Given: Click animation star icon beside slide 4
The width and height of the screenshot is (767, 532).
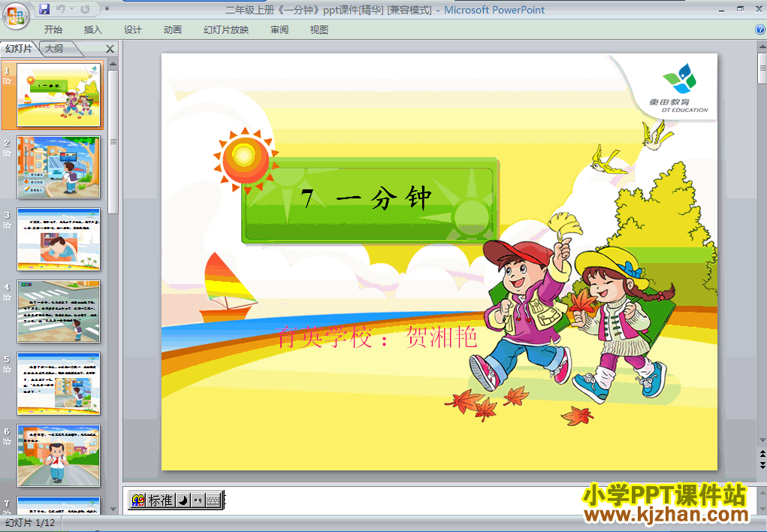Looking at the screenshot, I should tap(7, 298).
